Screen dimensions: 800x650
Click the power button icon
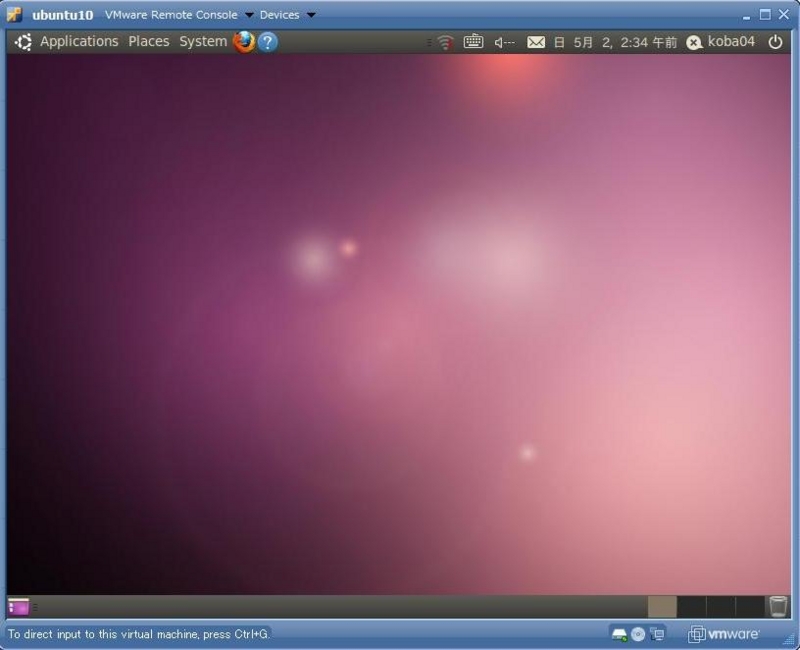pyautogui.click(x=775, y=42)
